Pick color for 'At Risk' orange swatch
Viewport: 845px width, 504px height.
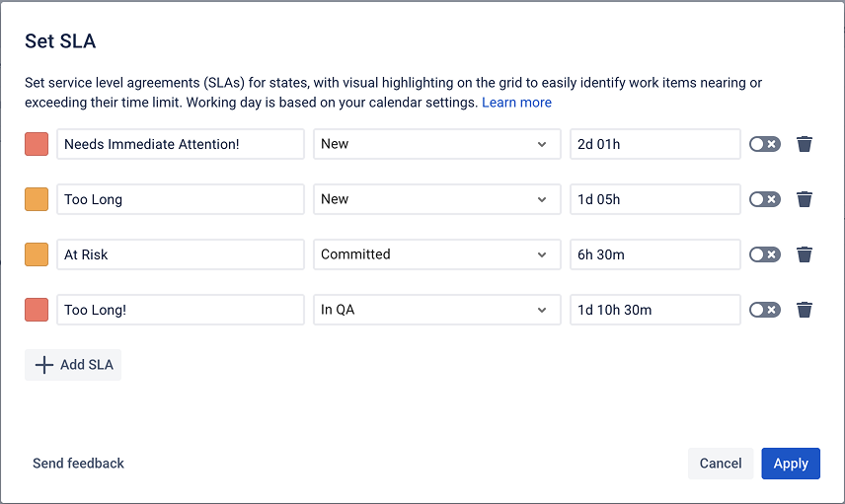(37, 254)
